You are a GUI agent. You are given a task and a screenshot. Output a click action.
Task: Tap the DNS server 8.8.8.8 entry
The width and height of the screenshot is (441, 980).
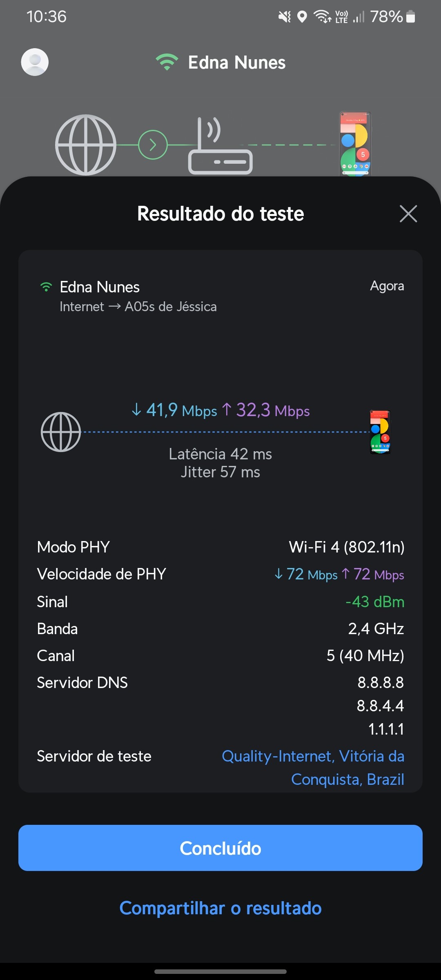[380, 682]
